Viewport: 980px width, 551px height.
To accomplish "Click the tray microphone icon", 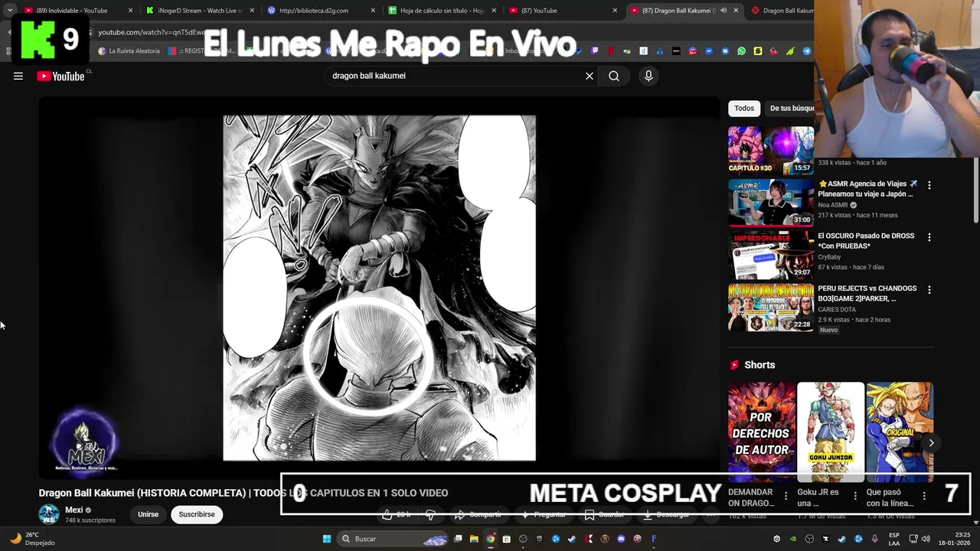I will pos(874,539).
